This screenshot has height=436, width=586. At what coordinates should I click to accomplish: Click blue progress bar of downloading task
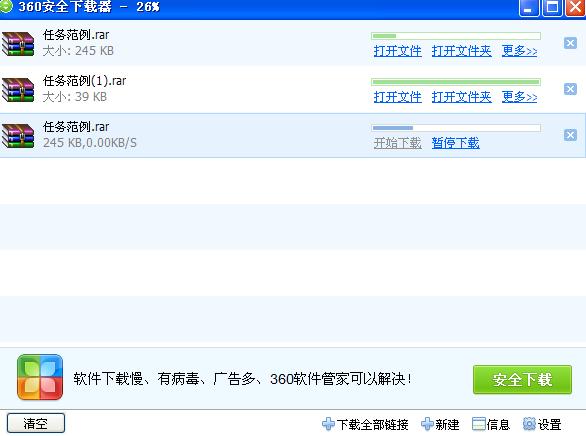(456, 128)
